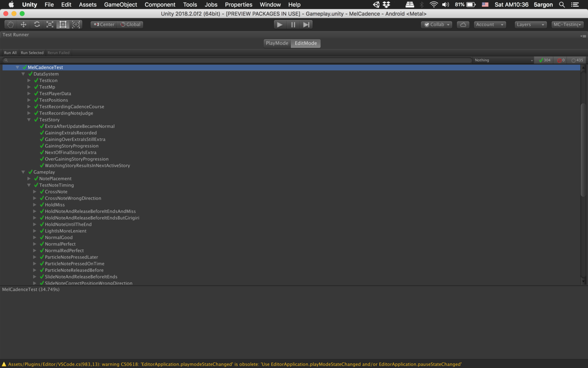Click the Step frame button

306,25
